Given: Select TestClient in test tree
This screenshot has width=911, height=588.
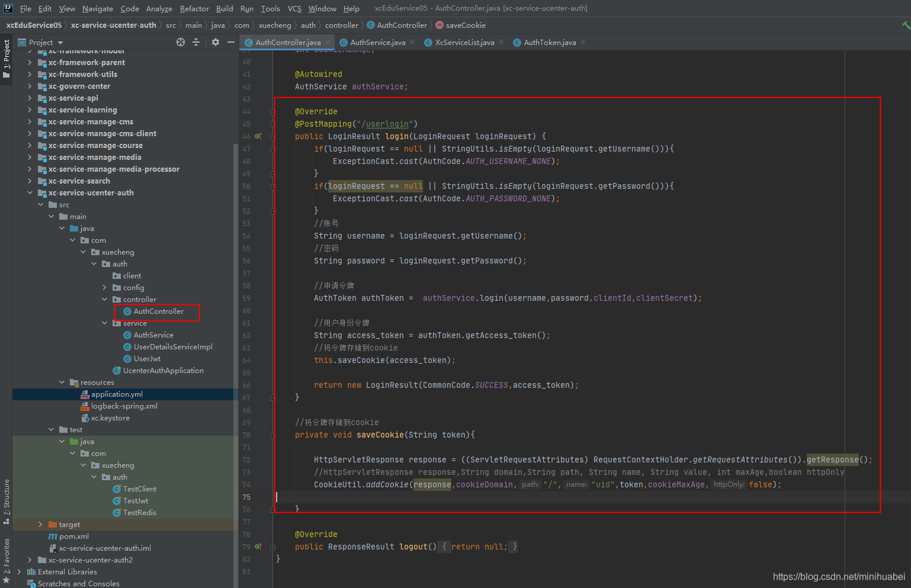Looking at the screenshot, I should tap(140, 489).
